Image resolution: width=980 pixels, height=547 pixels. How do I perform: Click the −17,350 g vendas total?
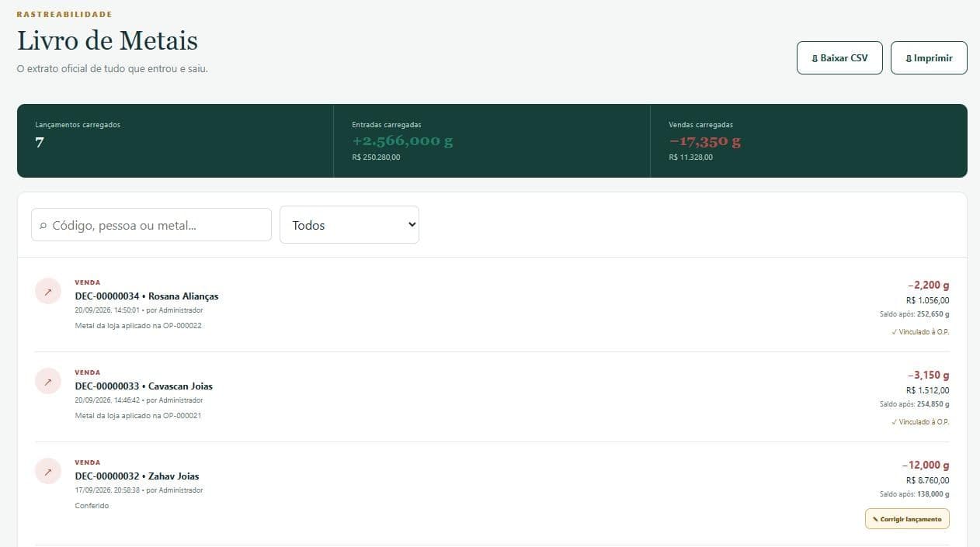(705, 141)
